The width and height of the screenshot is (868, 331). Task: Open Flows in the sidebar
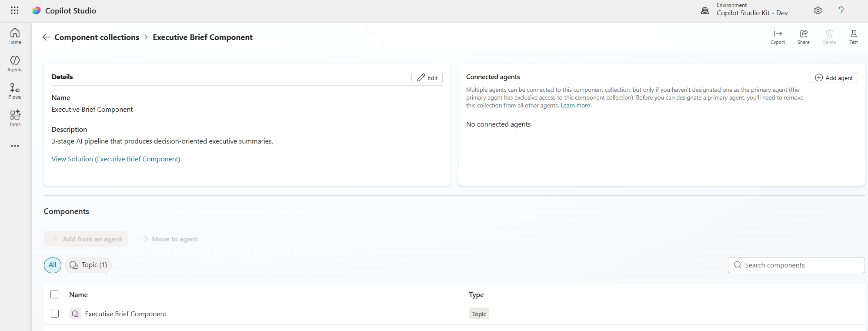[x=15, y=91]
